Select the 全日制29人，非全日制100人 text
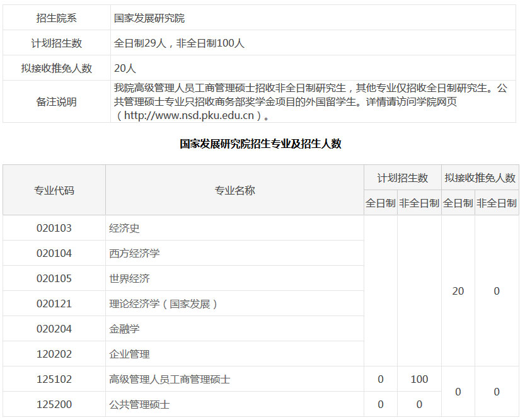525x420 pixels. click(x=179, y=43)
